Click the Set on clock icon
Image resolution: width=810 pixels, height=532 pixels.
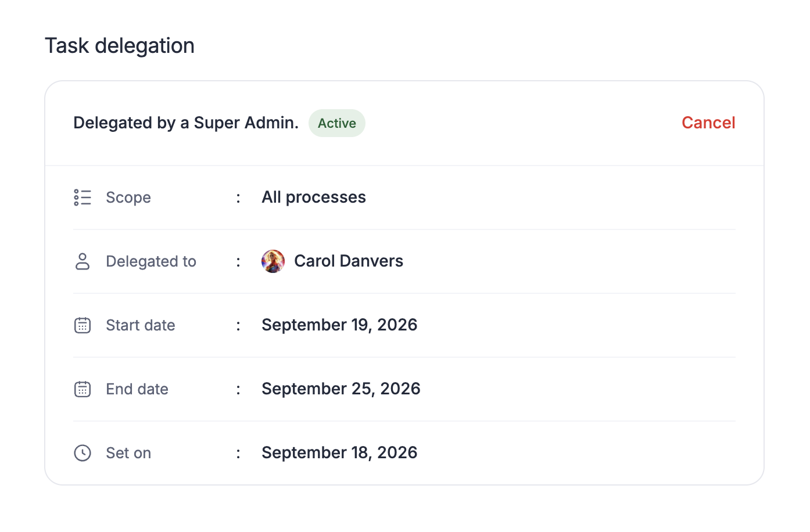[83, 453]
